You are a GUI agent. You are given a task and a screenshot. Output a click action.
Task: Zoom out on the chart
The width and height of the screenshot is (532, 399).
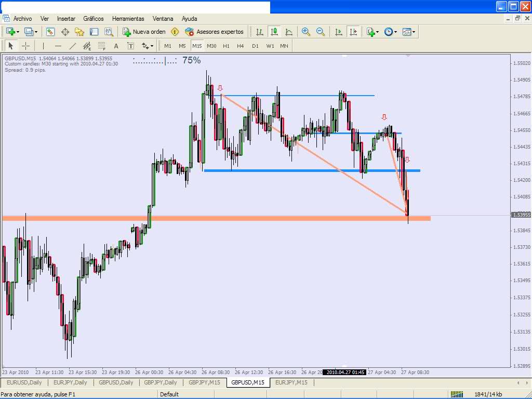[x=320, y=32]
